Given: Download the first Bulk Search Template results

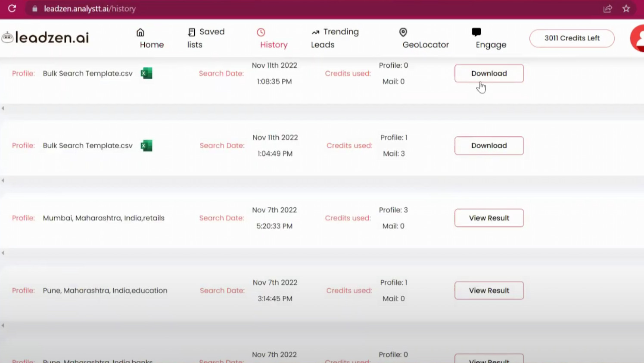Looking at the screenshot, I should tap(489, 73).
